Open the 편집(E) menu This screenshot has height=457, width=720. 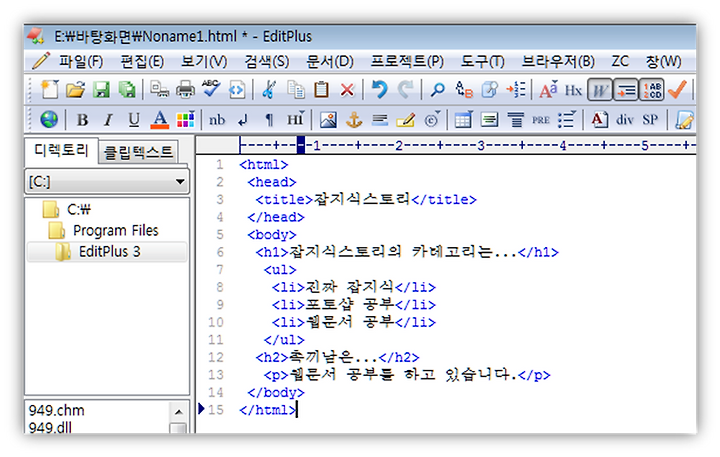[x=142, y=61]
